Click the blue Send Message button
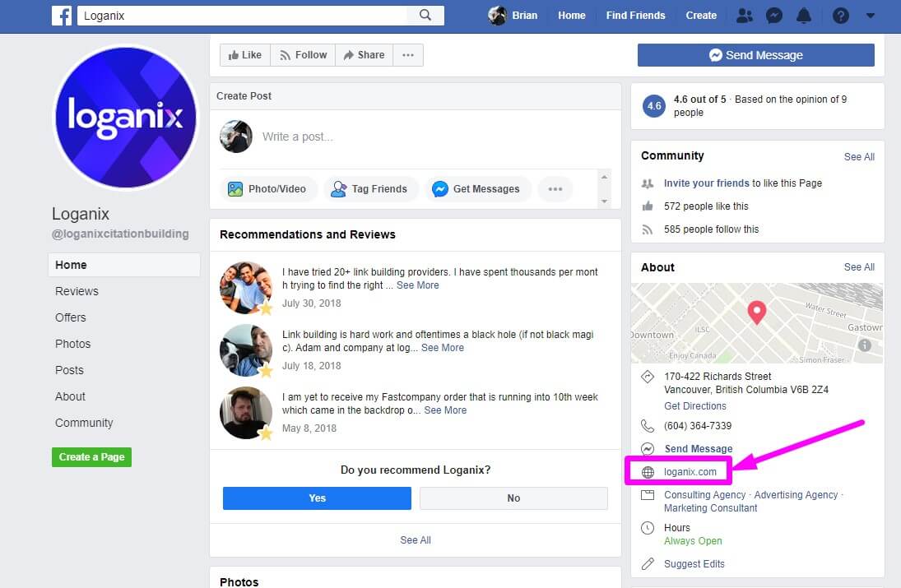901x588 pixels. [x=755, y=55]
